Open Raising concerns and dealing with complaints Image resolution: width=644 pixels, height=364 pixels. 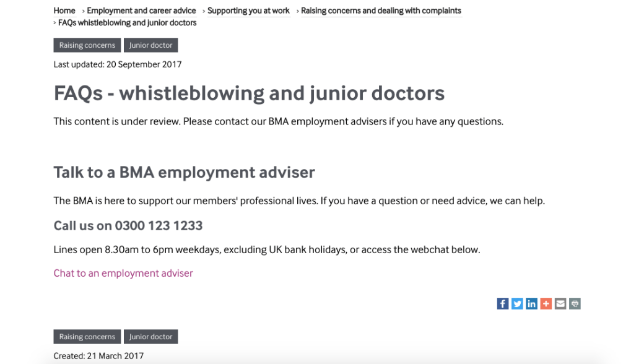pyautogui.click(x=381, y=11)
